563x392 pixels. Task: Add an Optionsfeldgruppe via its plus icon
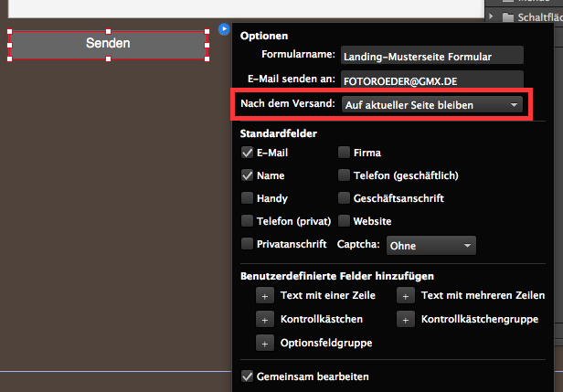tap(265, 344)
